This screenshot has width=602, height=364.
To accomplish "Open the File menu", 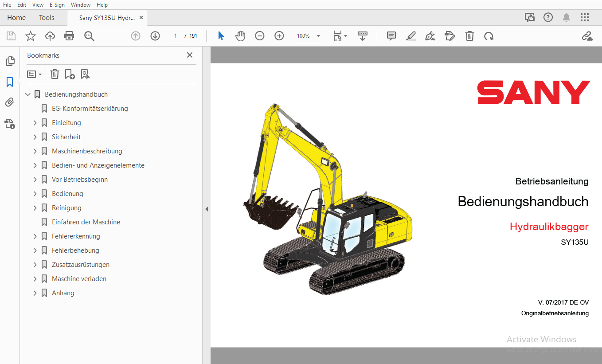I will click(x=7, y=4).
